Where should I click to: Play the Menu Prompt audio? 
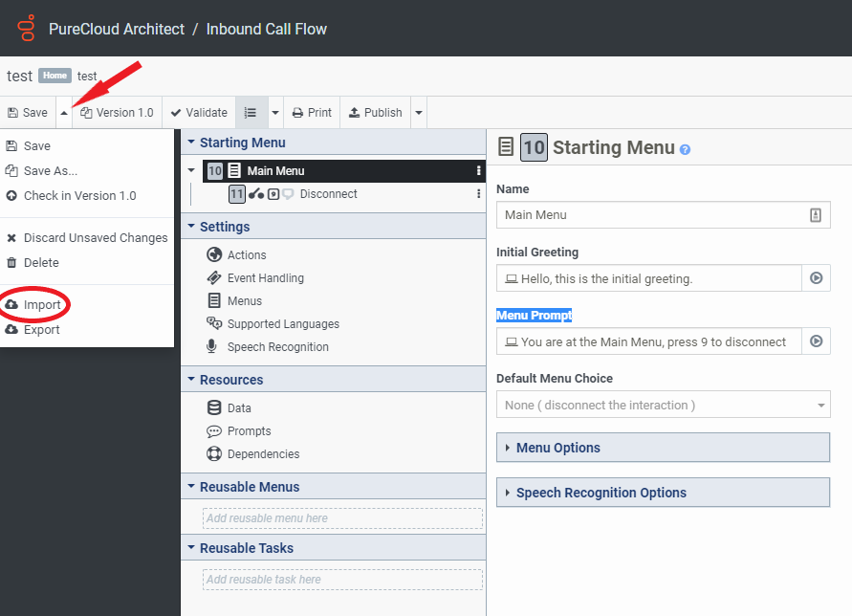tap(816, 341)
